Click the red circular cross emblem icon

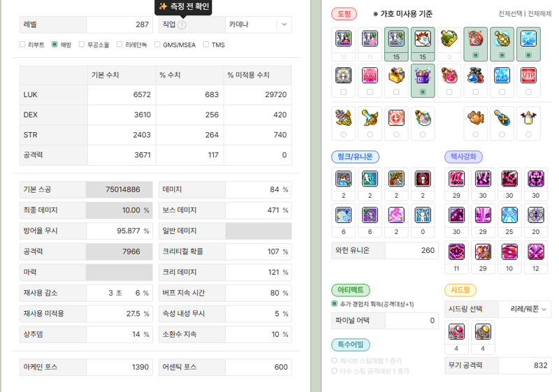[x=396, y=117]
